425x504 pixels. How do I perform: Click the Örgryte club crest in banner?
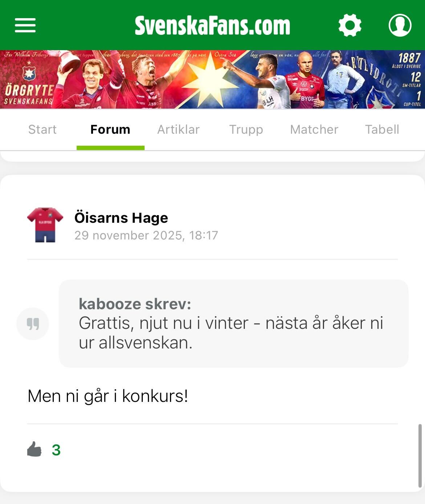tap(29, 72)
